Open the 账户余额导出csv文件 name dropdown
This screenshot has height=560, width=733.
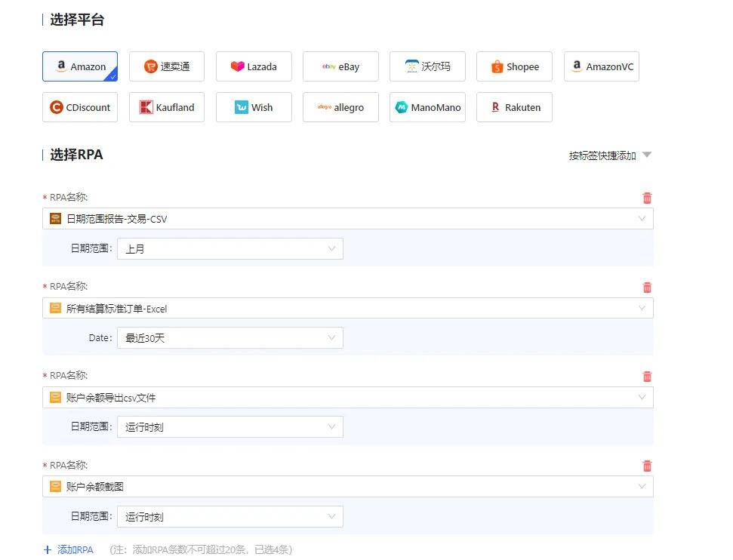pyautogui.click(x=348, y=397)
